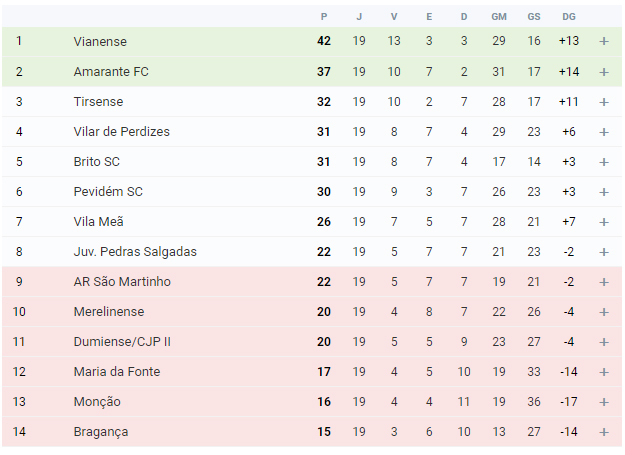Sort by the P points column header
The width and height of the screenshot is (625, 455).
coord(324,17)
